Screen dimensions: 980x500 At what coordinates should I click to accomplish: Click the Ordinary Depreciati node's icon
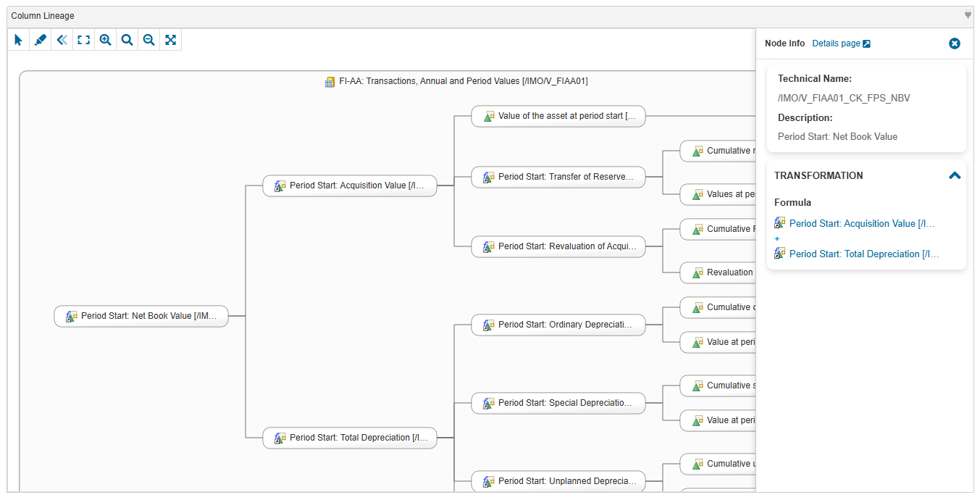tap(488, 325)
